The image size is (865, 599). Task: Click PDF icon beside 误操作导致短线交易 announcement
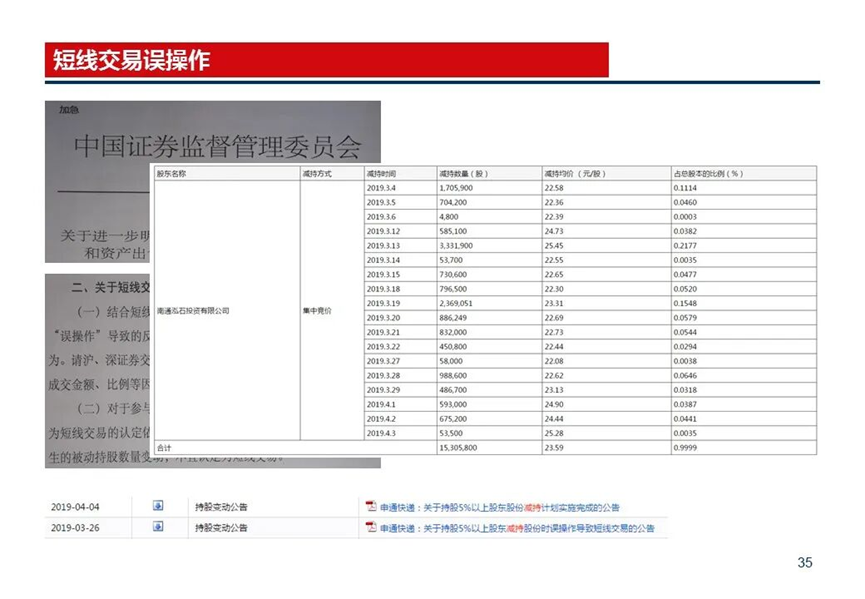[370, 527]
